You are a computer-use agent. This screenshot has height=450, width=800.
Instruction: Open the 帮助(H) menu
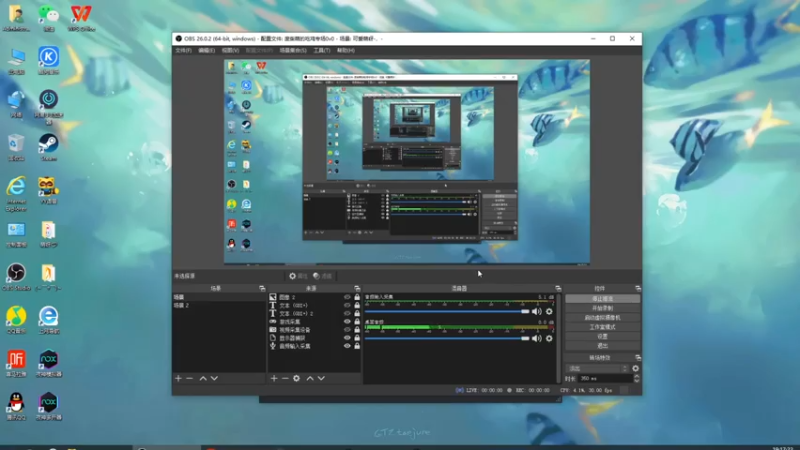pos(345,51)
